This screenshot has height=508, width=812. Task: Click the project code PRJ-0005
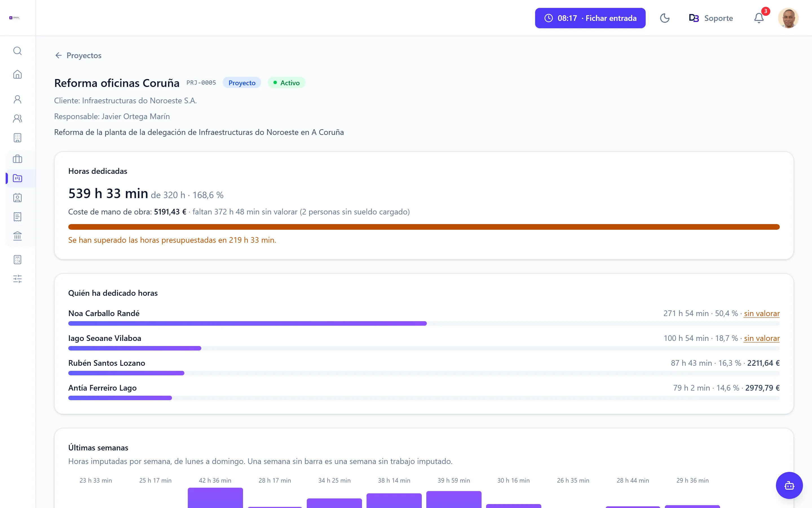click(x=201, y=83)
